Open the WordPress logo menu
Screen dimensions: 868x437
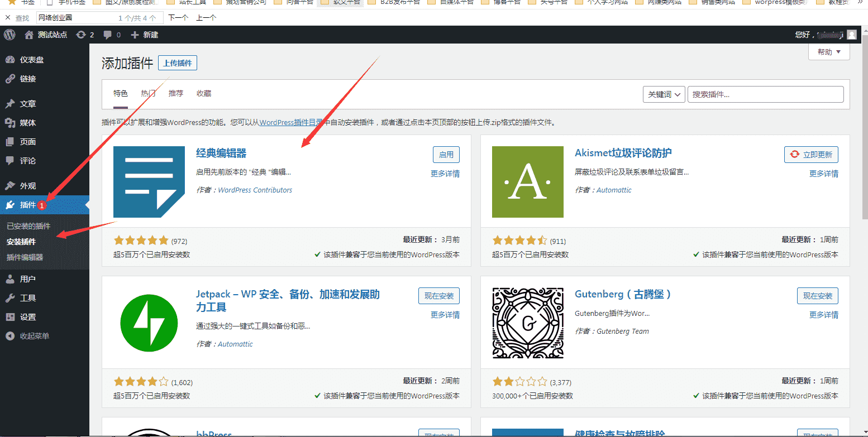point(9,35)
